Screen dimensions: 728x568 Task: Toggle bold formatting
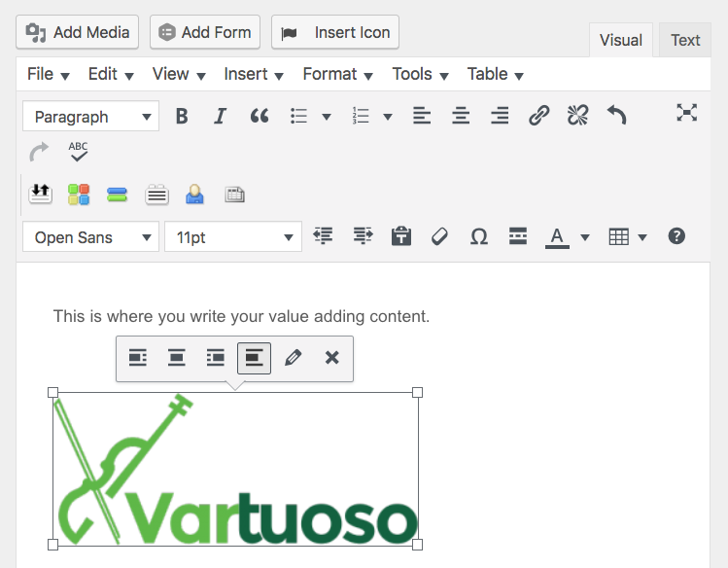click(x=182, y=116)
